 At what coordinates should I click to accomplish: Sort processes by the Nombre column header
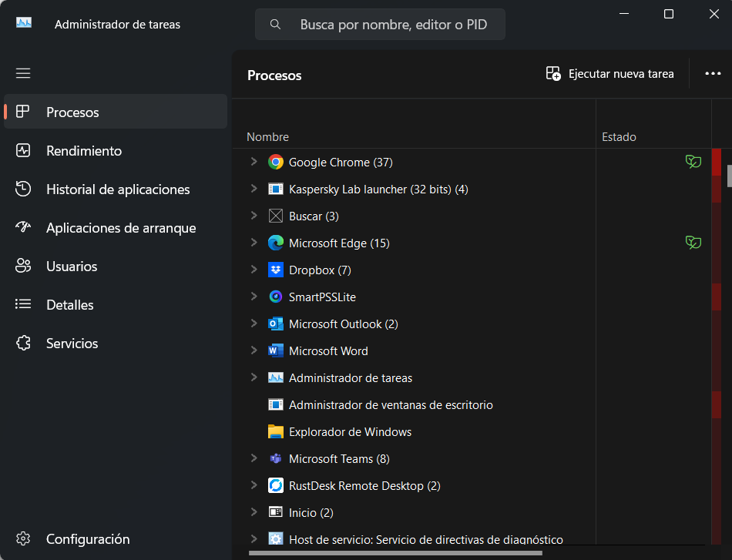[x=414, y=124]
